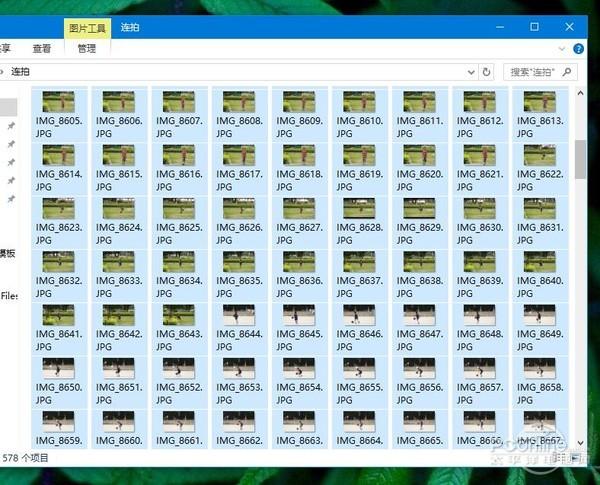600x485 pixels.
Task: Select the IMG_8628.JPG thumbnail
Action: pyautogui.click(x=359, y=208)
